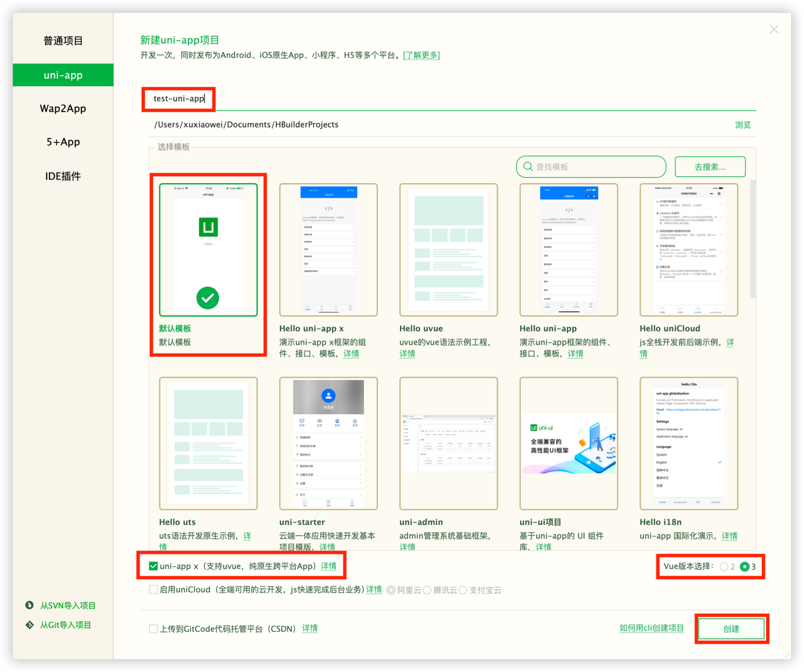Switch to the IDE插件 tab
The height and width of the screenshot is (672, 804).
63,176
